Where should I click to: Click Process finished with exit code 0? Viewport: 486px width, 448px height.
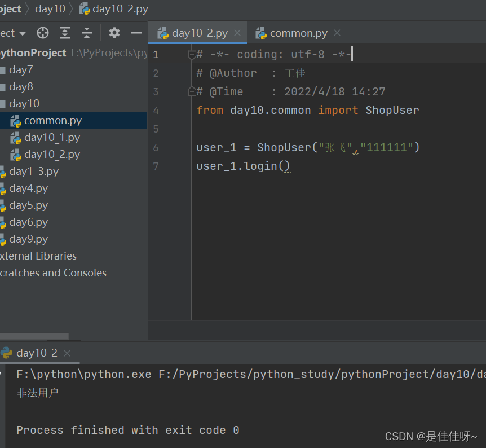tap(127, 431)
